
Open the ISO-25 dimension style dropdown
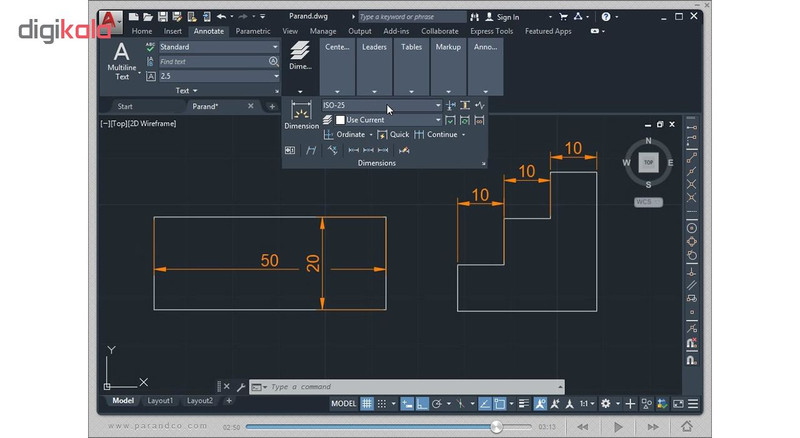tap(382, 105)
